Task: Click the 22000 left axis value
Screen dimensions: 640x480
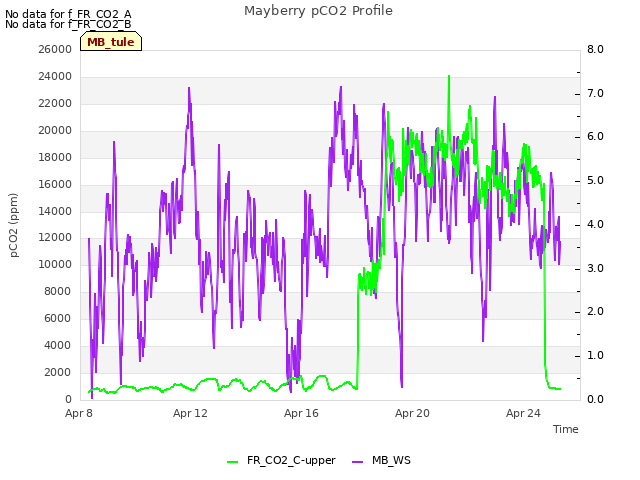Action: [x=55, y=103]
